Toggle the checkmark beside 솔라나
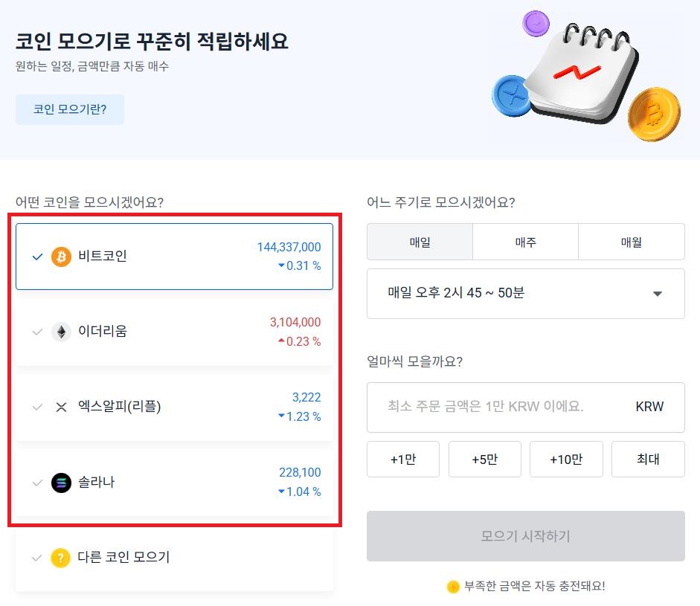Image resolution: width=700 pixels, height=606 pixels. tap(37, 483)
